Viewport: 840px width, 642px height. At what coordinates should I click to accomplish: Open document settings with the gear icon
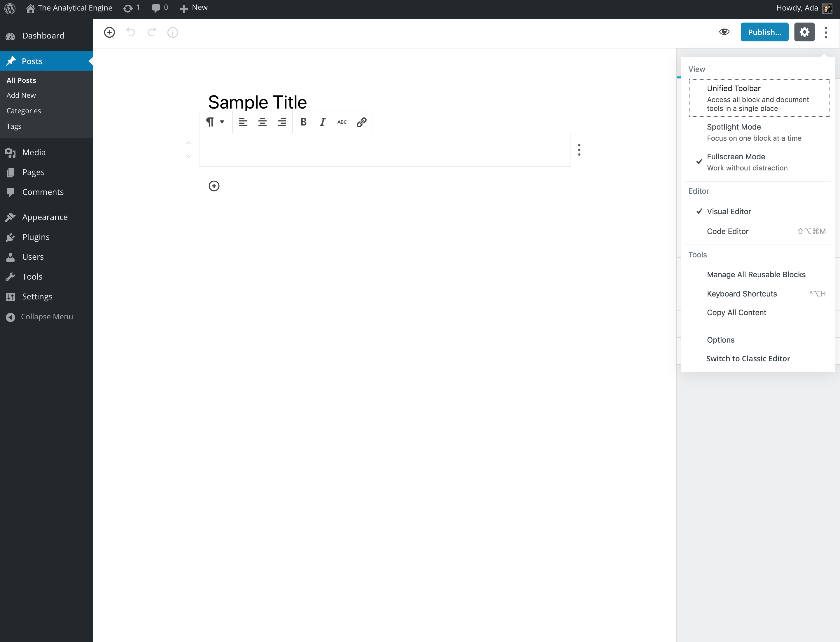804,32
